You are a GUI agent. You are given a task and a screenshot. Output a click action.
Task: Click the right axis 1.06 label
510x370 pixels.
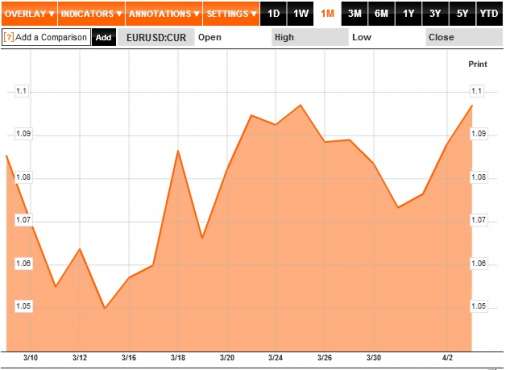pos(478,263)
